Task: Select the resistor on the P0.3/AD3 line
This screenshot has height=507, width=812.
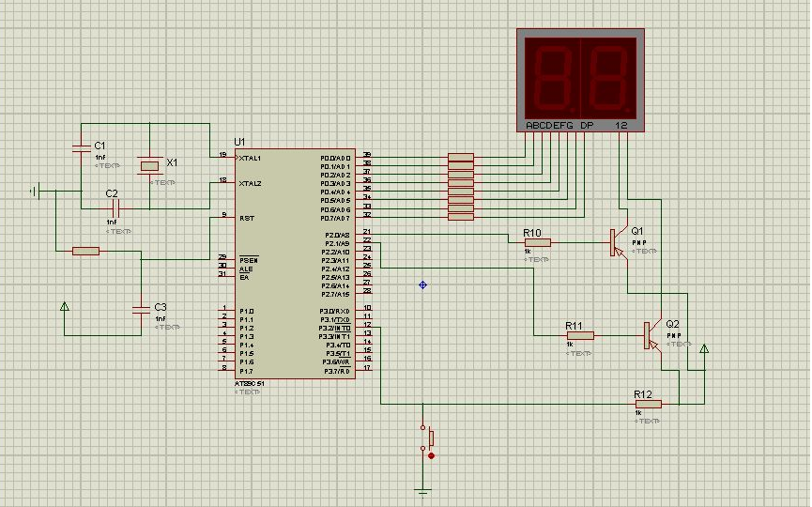Action: pyautogui.click(x=461, y=182)
